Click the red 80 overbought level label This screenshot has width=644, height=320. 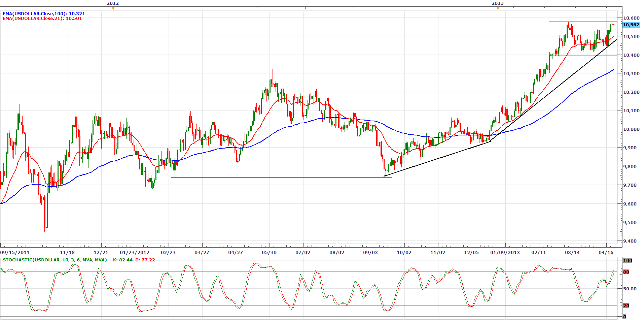[626, 272]
